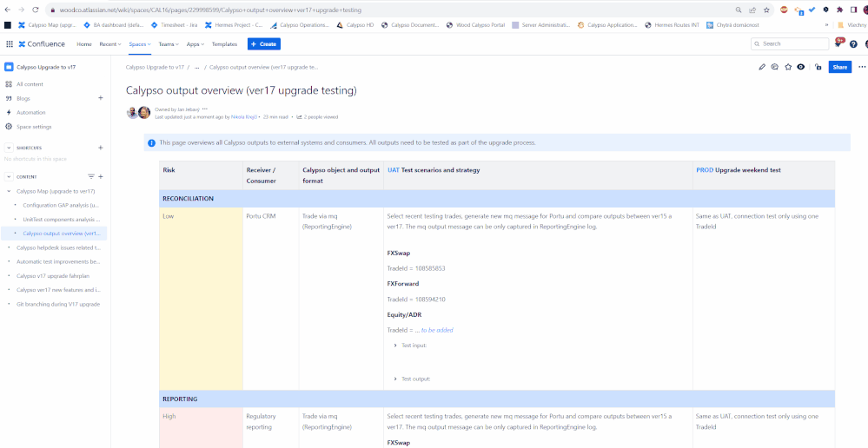Toggle watching this page with eye icon
The width and height of the screenshot is (868, 448).
[x=801, y=67]
